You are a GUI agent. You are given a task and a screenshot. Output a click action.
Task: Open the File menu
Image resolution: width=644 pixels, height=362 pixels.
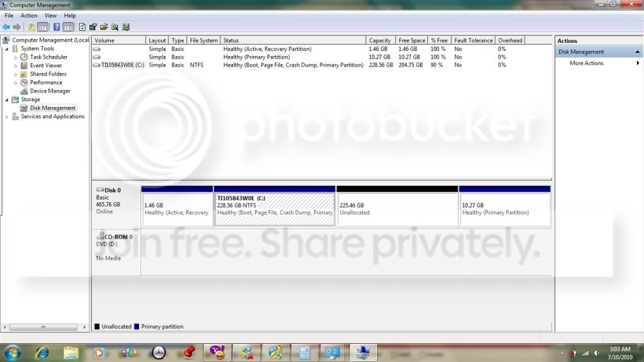(x=9, y=16)
